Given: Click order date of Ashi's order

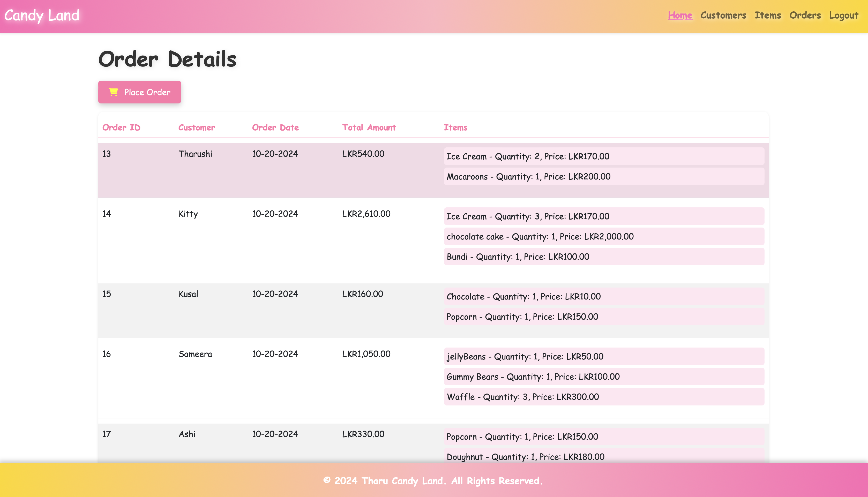Looking at the screenshot, I should tap(275, 434).
